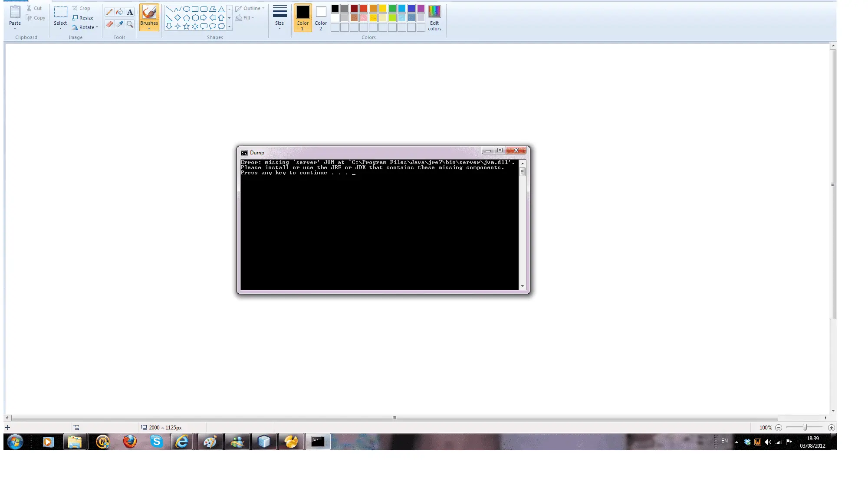Click the Dump console taskbar icon

[x=318, y=442]
